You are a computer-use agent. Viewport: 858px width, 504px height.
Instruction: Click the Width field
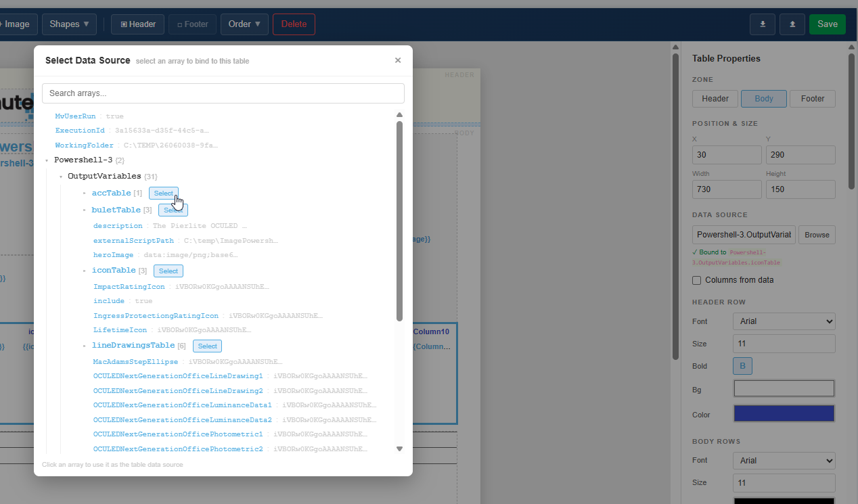727,189
